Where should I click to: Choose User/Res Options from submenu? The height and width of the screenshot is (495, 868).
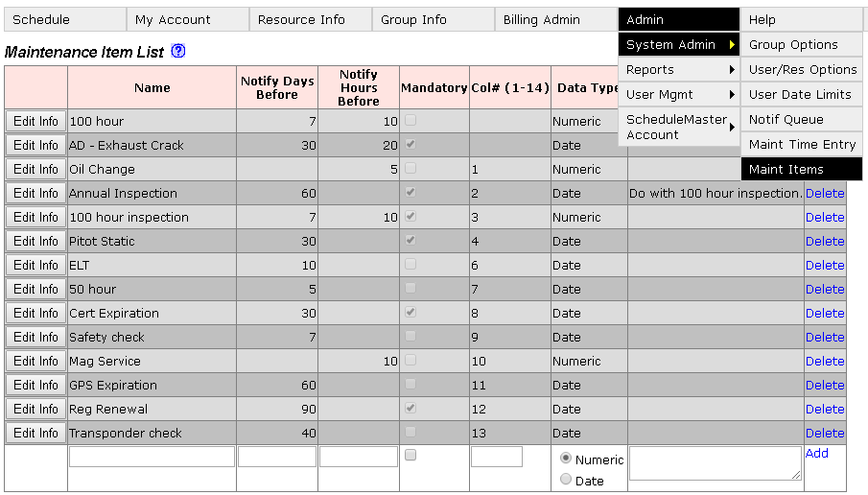802,69
